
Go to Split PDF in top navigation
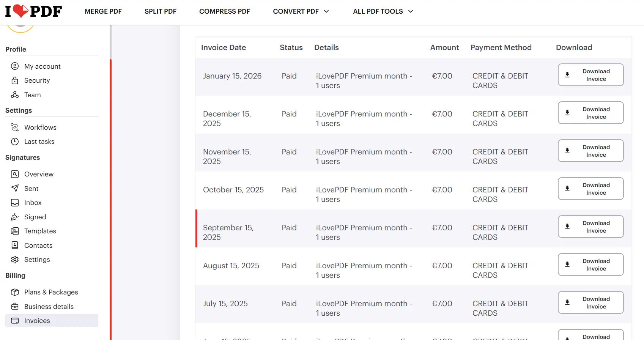tap(161, 11)
